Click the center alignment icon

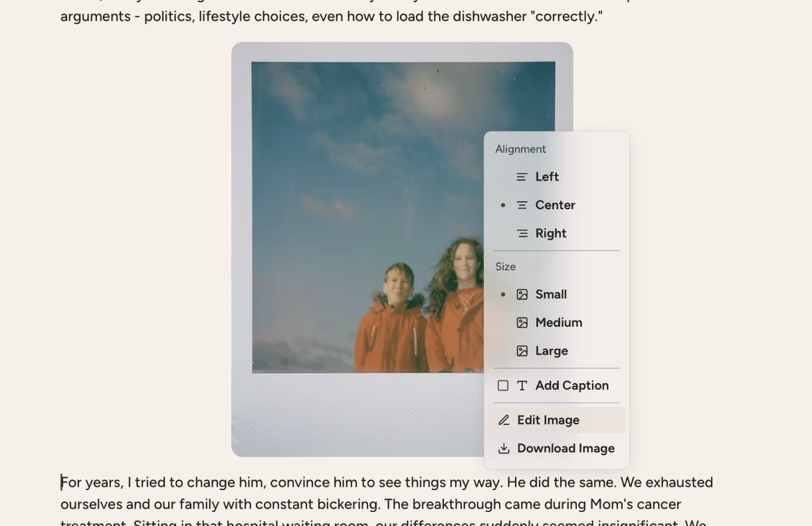pos(522,205)
